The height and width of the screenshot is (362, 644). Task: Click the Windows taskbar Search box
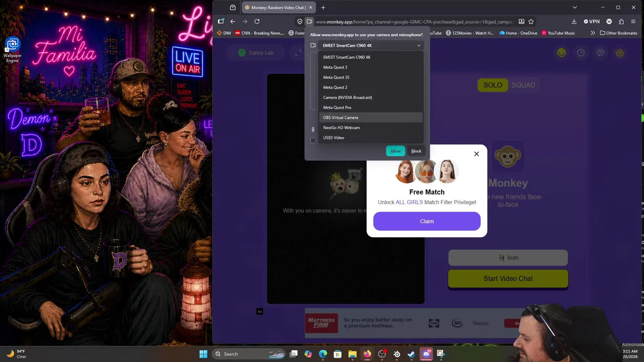(248, 354)
